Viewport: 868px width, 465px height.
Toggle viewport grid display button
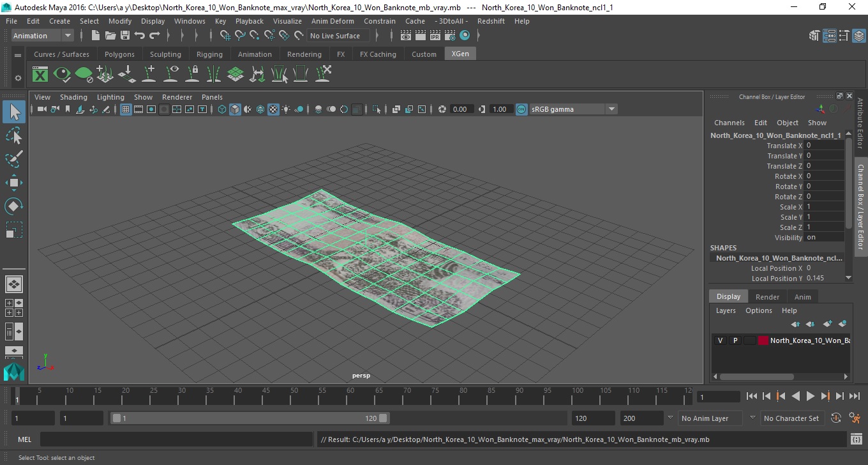[126, 109]
